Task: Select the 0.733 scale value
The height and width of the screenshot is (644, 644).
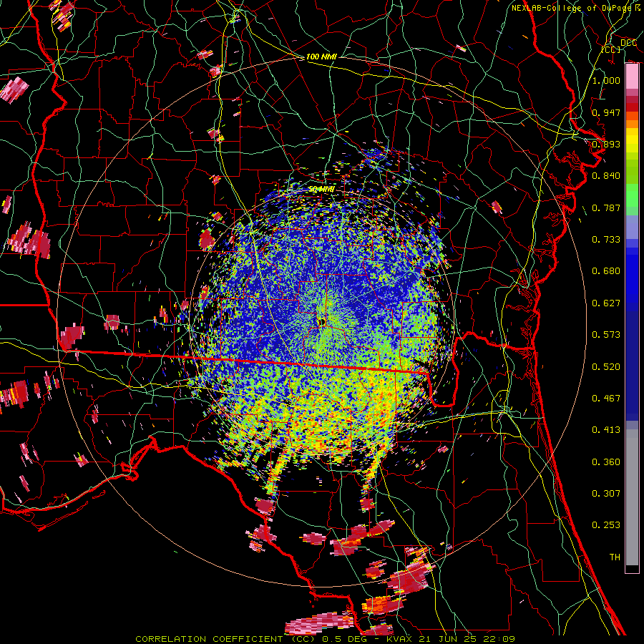Action: 606,240
